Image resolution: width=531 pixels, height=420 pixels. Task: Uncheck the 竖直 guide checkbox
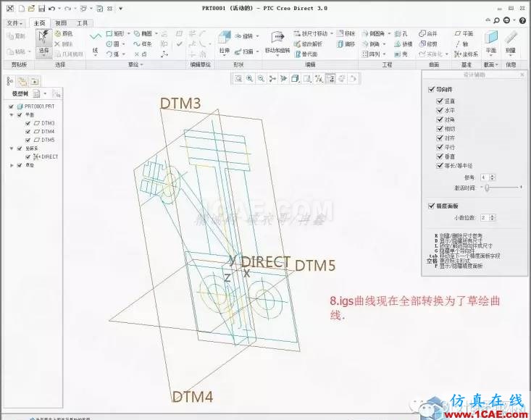tap(440, 101)
